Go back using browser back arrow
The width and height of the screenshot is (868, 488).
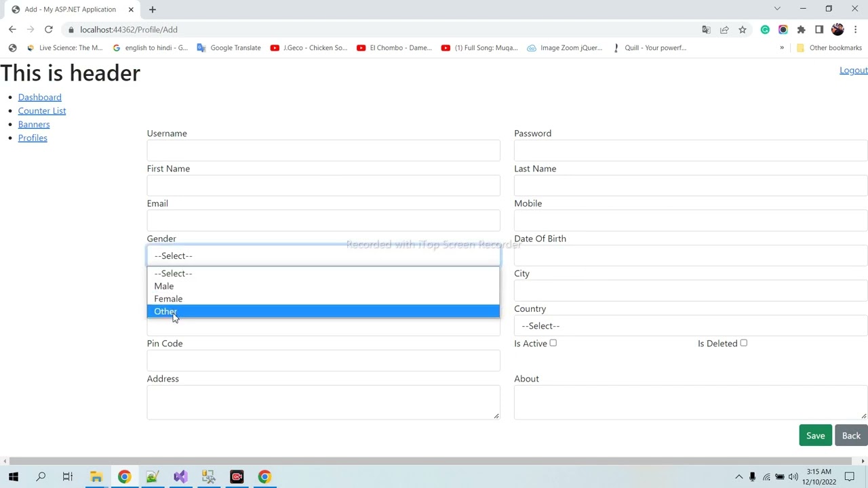point(12,30)
